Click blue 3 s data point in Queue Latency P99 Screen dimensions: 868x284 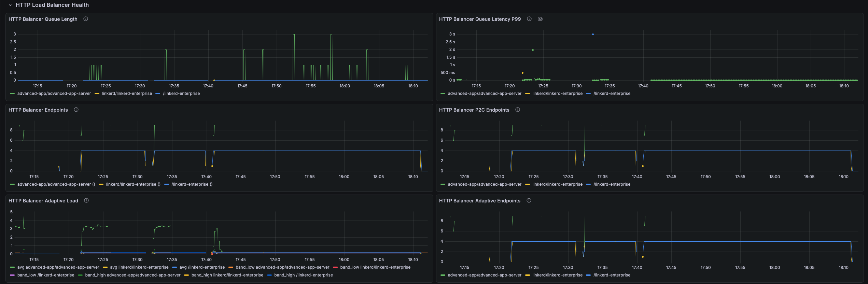pos(593,34)
